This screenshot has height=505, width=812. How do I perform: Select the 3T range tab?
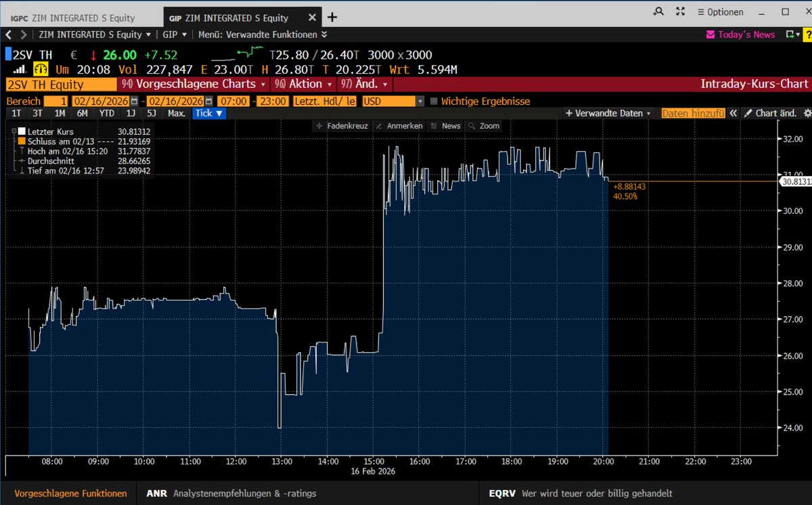click(38, 114)
